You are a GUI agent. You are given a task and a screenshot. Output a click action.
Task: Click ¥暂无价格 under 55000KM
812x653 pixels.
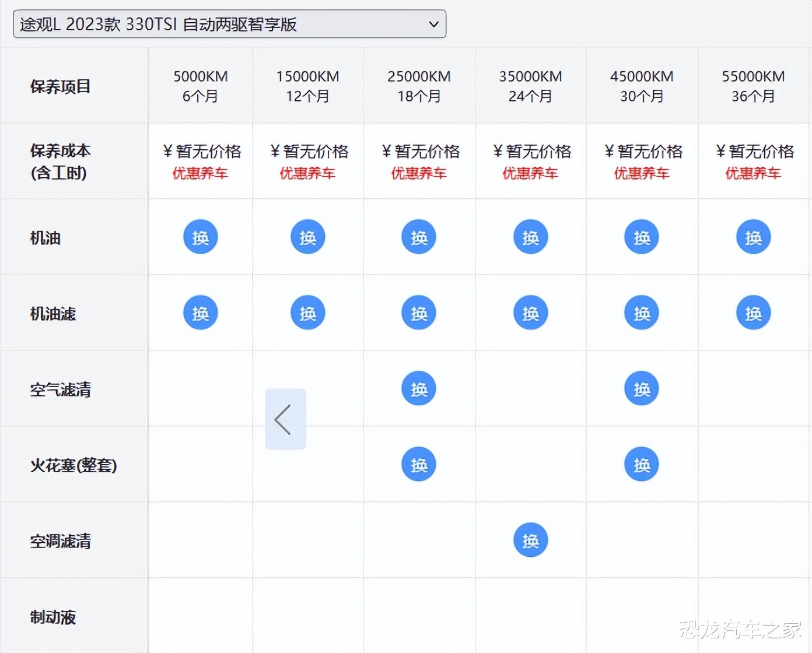click(x=755, y=152)
